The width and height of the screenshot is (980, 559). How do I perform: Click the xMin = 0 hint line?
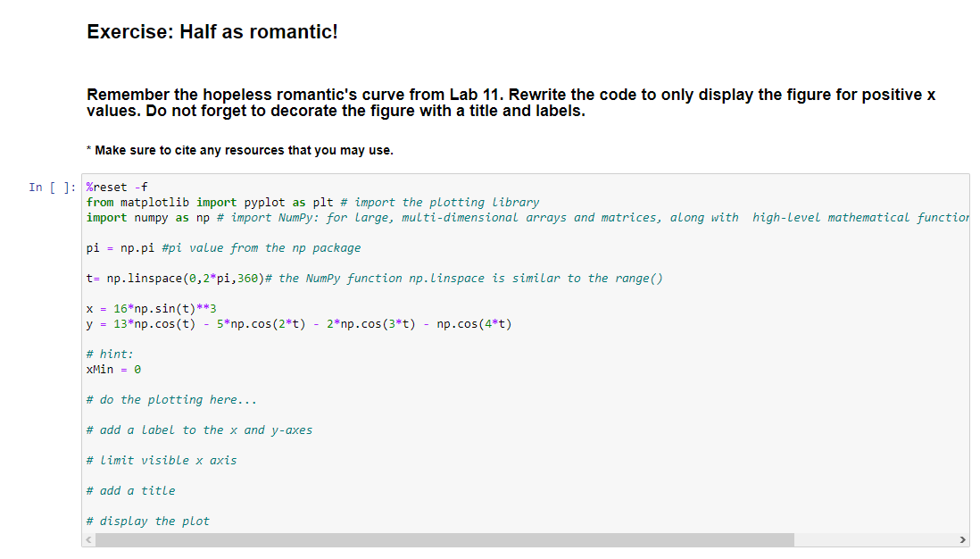coord(109,369)
